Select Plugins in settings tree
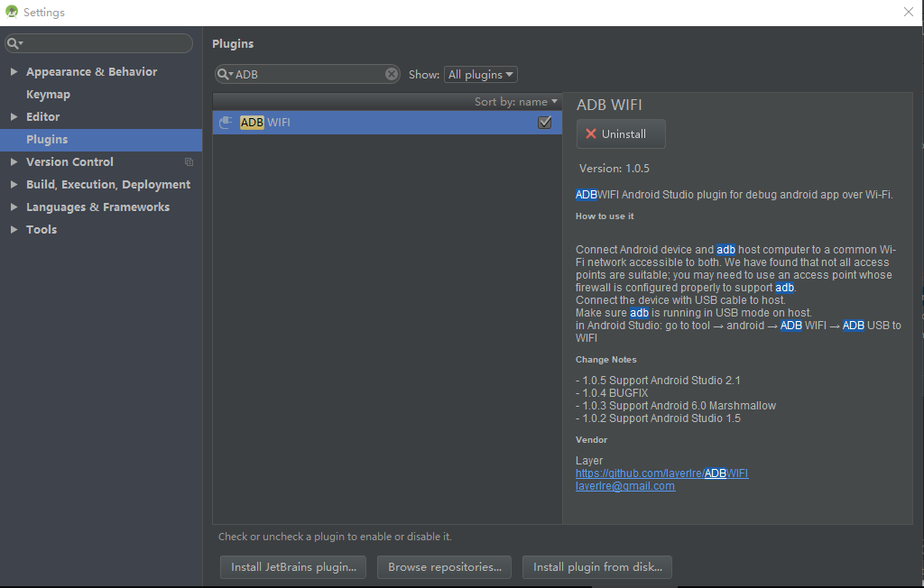 tap(47, 139)
